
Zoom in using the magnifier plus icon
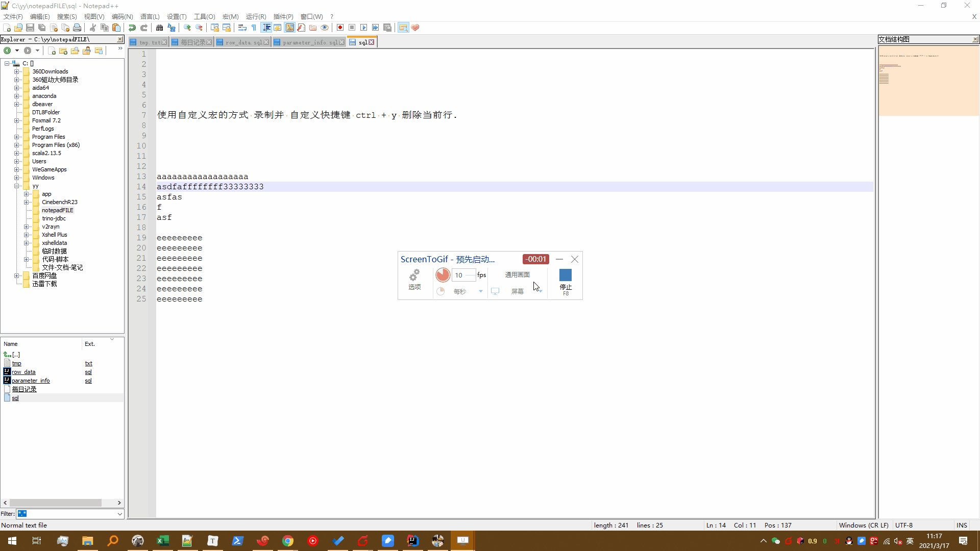click(187, 28)
